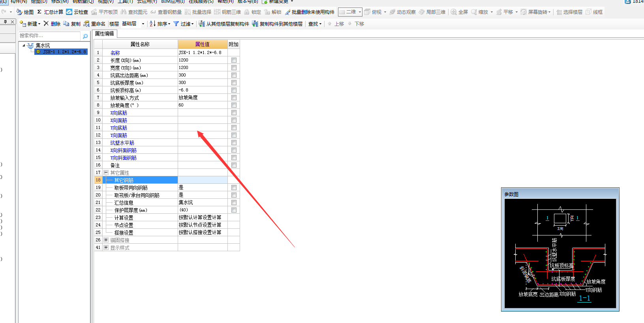Viewport: 644px width, 323px height.
Task: Open the 俯视 view dropdown arrow
Action: [385, 12]
